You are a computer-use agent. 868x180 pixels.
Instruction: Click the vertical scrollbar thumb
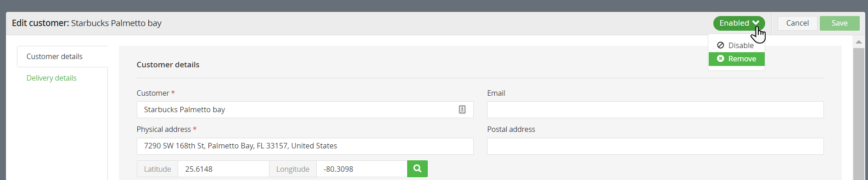pos(858,114)
